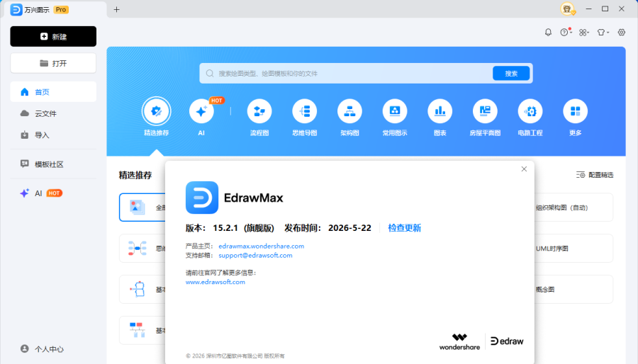This screenshot has height=364, width=638.
Task: Click the support@edrawsoft.com email link
Action: (x=255, y=256)
